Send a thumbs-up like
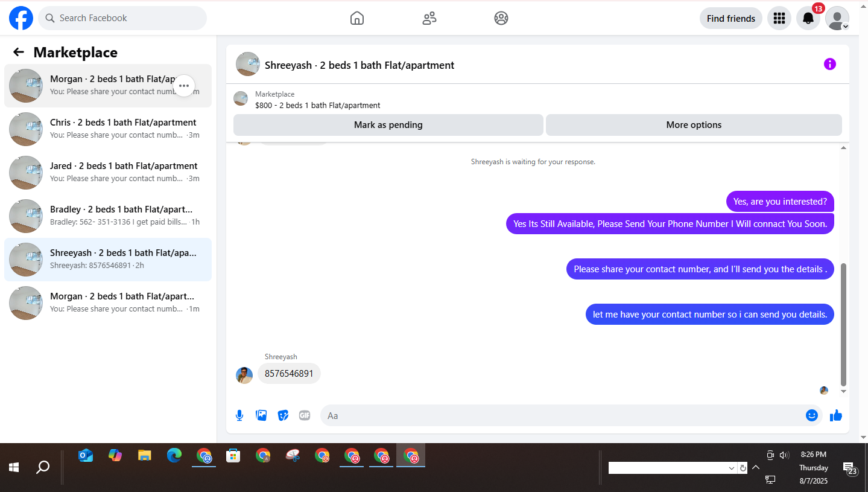The width and height of the screenshot is (868, 492). click(836, 415)
